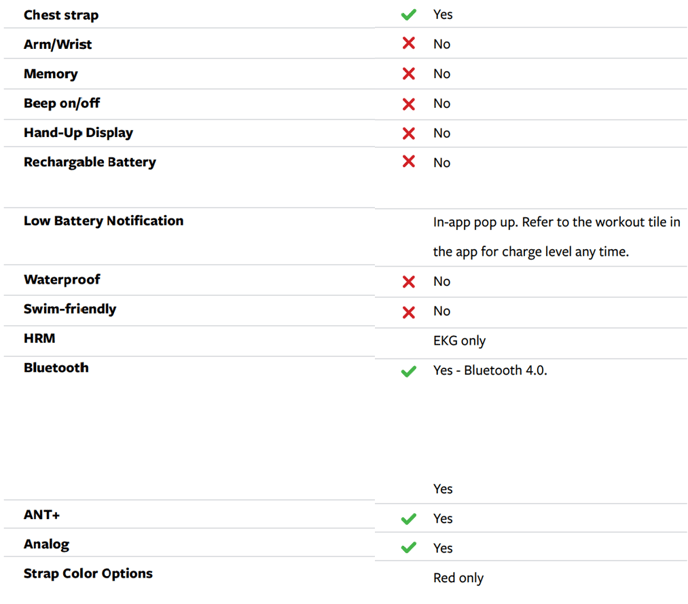Click the "Red only" strap color value
The image size is (688, 604).
tap(458, 578)
